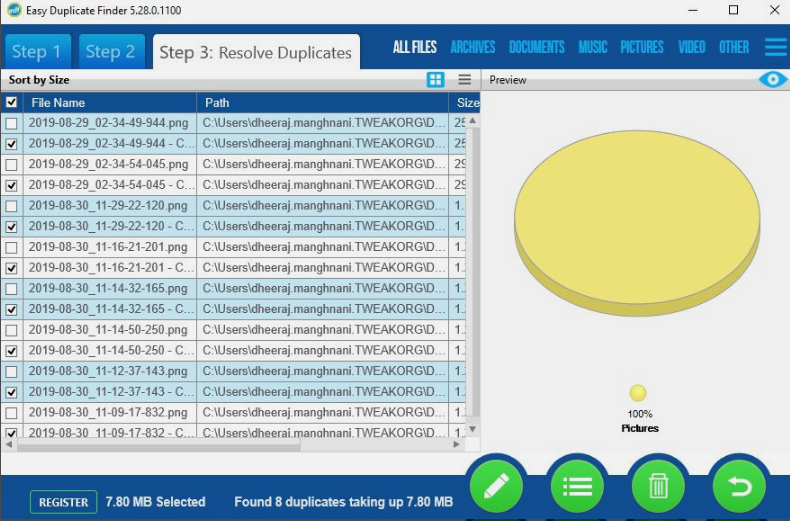Open the Sort by Size selector
The image size is (790, 521).
tap(53, 80)
